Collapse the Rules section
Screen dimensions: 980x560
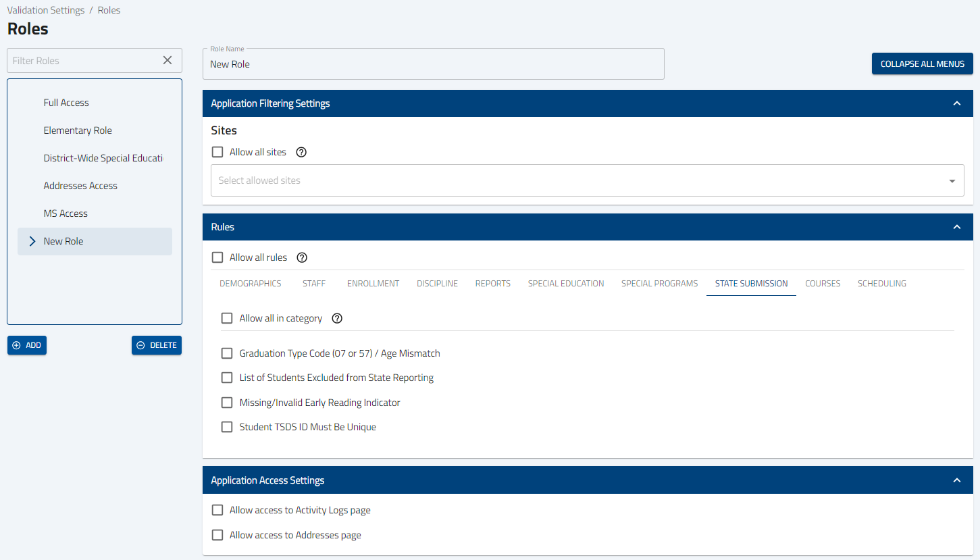click(956, 227)
